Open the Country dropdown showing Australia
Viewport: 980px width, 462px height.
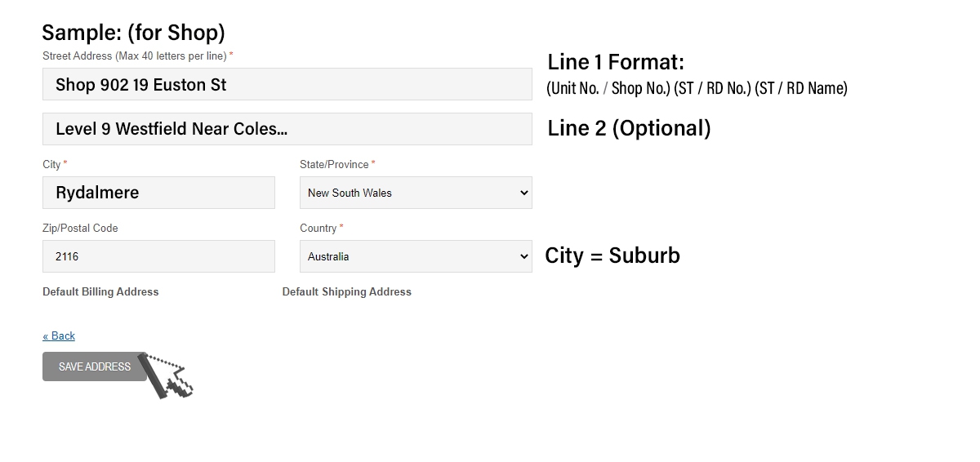click(x=416, y=256)
